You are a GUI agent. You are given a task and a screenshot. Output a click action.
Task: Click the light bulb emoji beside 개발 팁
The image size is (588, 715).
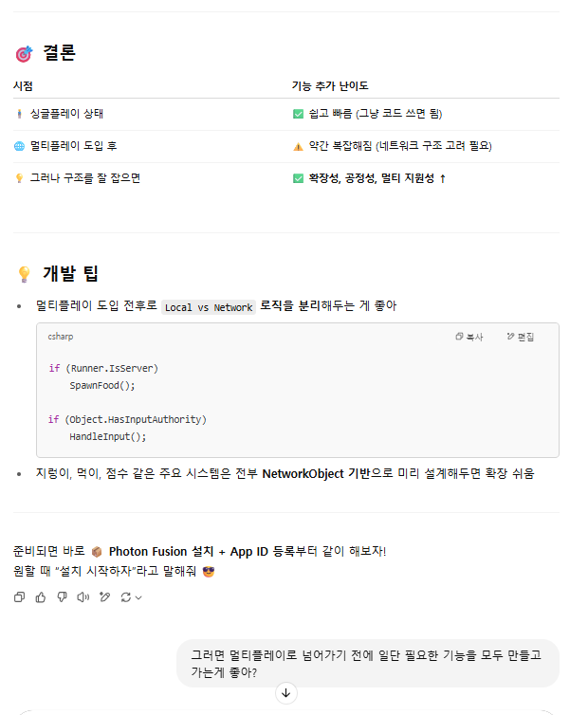(24, 275)
